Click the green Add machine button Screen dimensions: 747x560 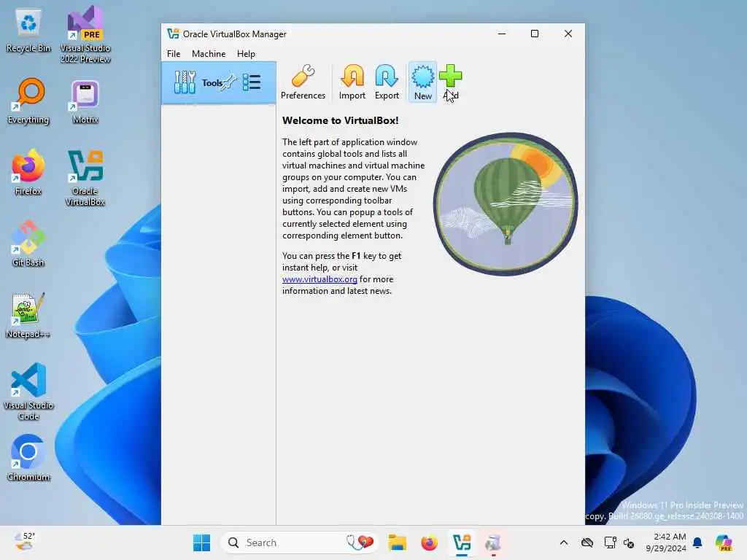[x=451, y=82]
